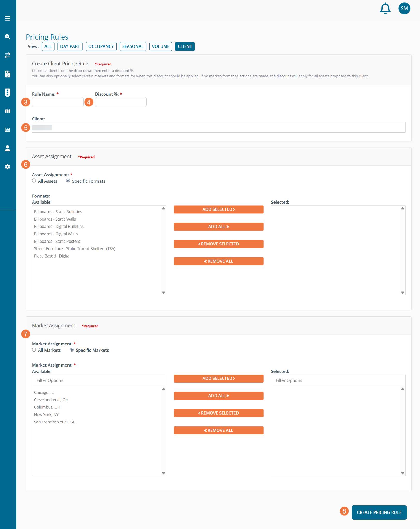Viewport: 420px width, 529px height.
Task: Open the swap arrows sidebar icon
Action: pos(7,55)
